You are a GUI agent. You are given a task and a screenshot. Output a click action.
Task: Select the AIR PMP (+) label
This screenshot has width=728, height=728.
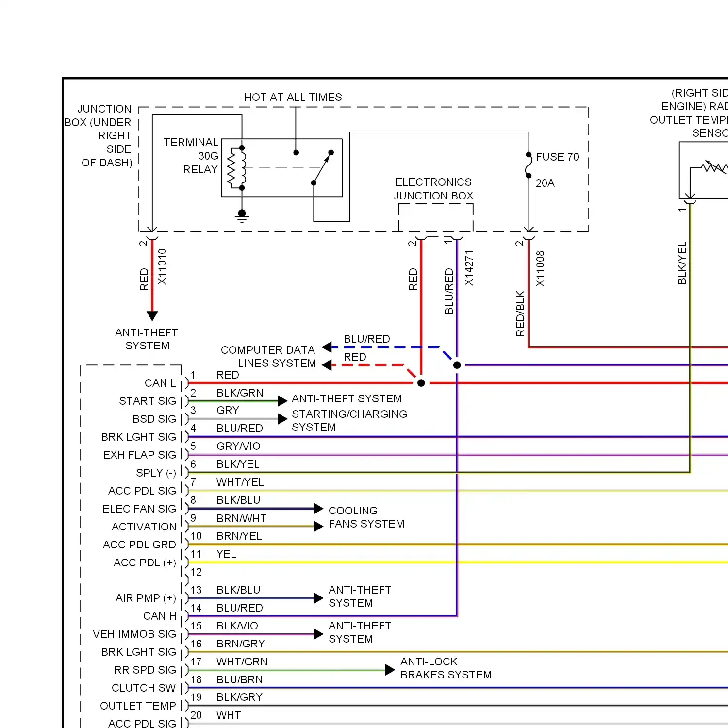click(146, 598)
